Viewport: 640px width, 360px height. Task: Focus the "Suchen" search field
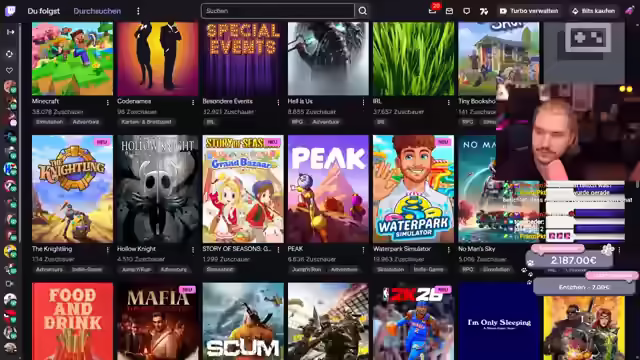coord(278,11)
